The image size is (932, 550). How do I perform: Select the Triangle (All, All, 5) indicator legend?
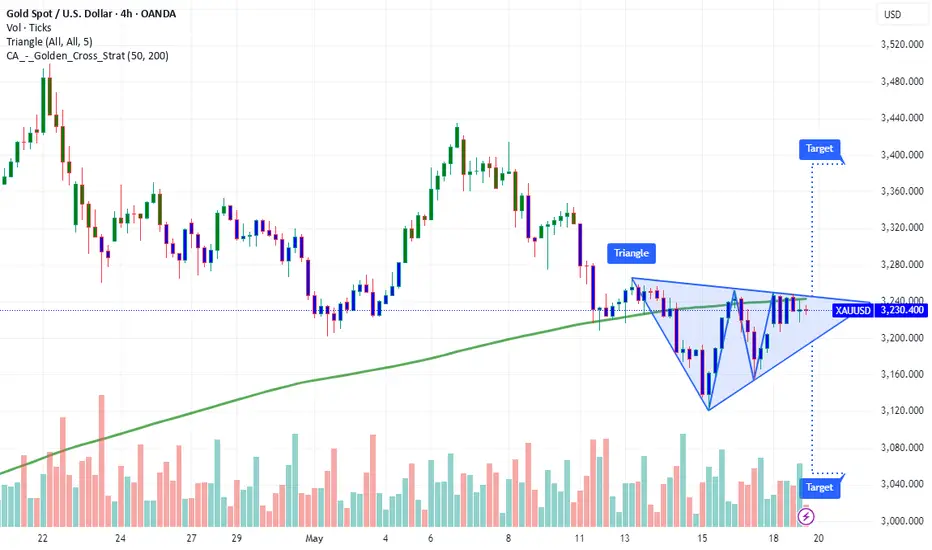coord(49,42)
